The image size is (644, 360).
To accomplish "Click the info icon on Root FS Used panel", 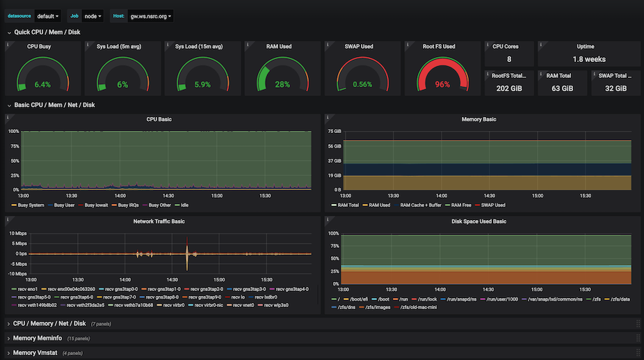I will (407, 44).
